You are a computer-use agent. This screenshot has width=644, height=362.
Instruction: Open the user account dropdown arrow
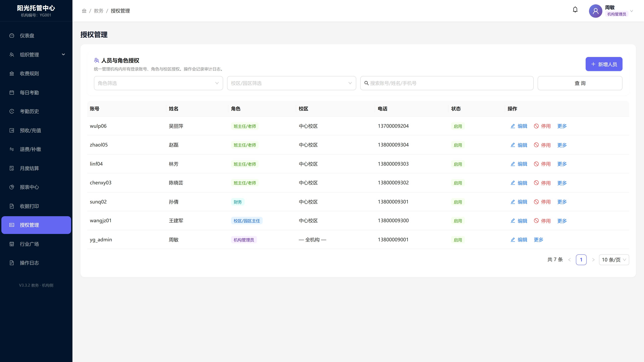[631, 11]
